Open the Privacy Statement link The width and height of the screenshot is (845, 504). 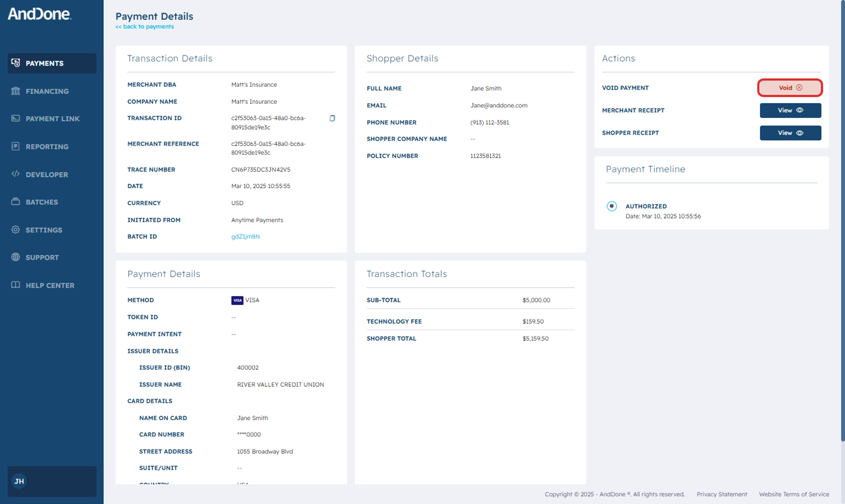pos(721,494)
